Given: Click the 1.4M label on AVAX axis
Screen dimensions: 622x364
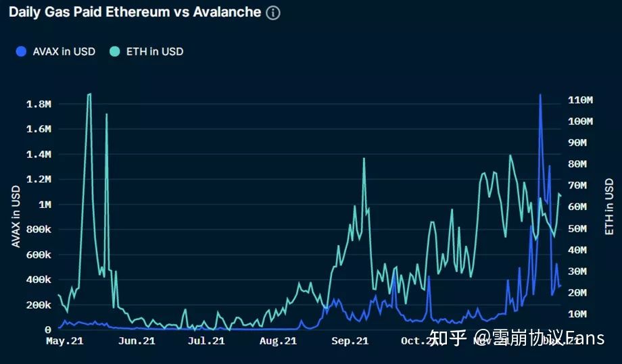Looking at the screenshot, I should pyautogui.click(x=39, y=155).
